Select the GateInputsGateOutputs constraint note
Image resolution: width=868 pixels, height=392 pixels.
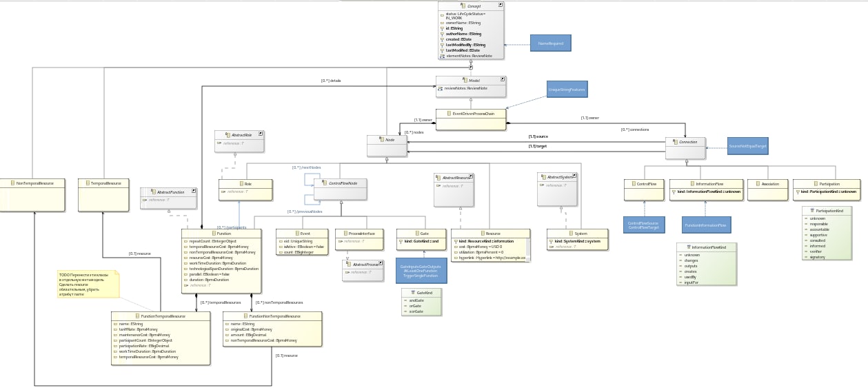click(421, 271)
